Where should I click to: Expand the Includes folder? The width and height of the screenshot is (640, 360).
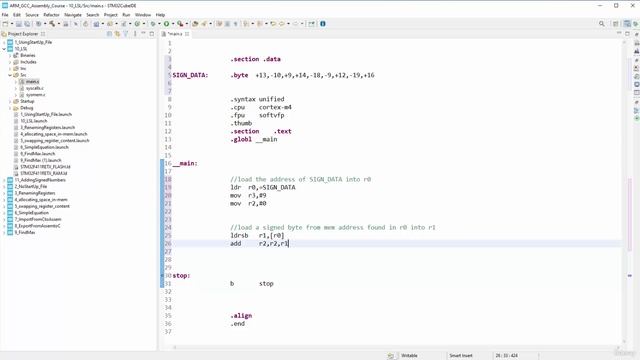pos(10,62)
